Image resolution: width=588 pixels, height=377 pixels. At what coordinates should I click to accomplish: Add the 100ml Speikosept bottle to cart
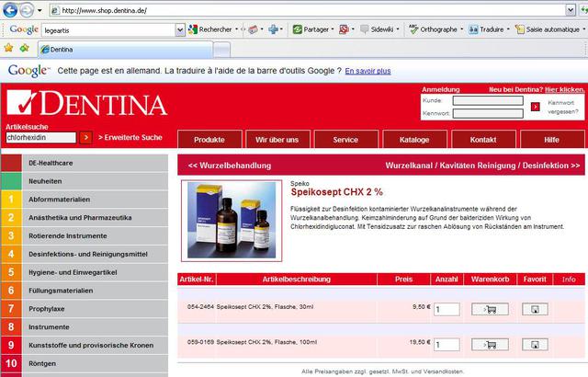[x=489, y=345]
